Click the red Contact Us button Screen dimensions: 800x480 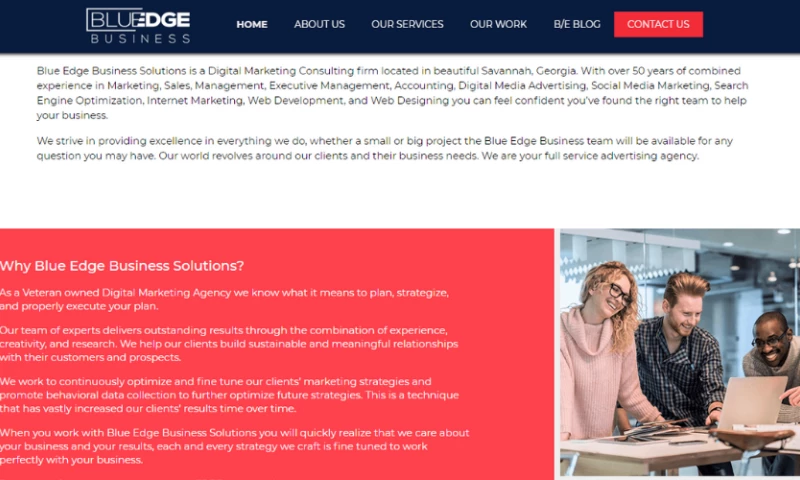coord(658,24)
